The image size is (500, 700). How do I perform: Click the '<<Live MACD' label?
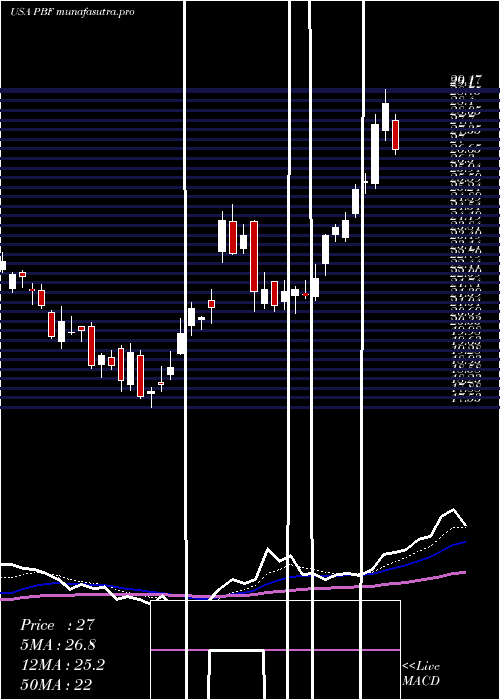coord(421,673)
